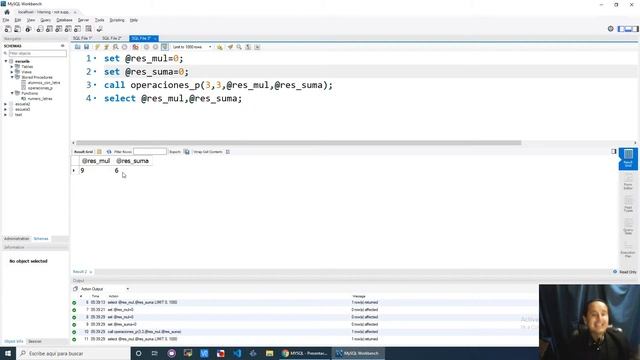
Task: Commit the current transaction
Action: pyautogui.click(x=146, y=47)
